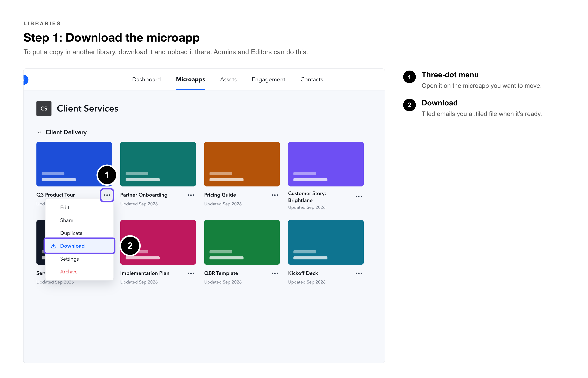Open the Contacts tab

(312, 80)
